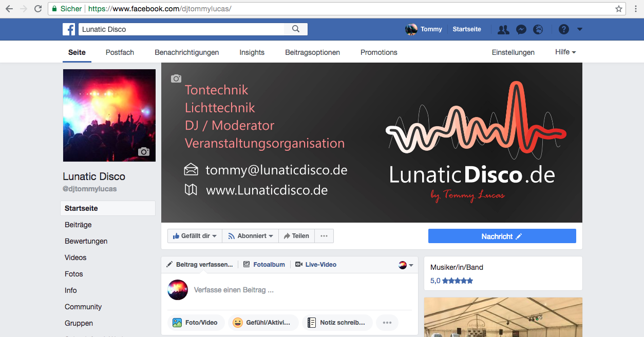Screen dimensions: 644x337
Task: Reload the page with browser refresh
Action: pos(38,9)
